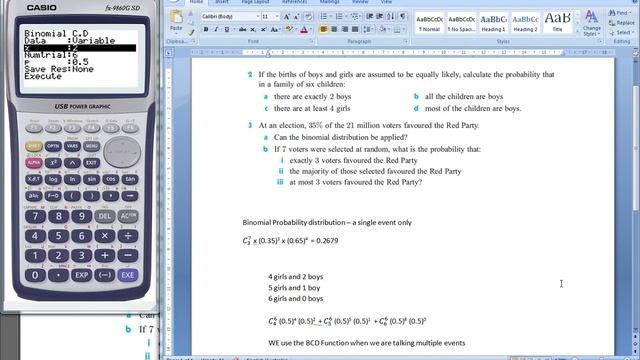Apply the Title style

(x=558, y=23)
